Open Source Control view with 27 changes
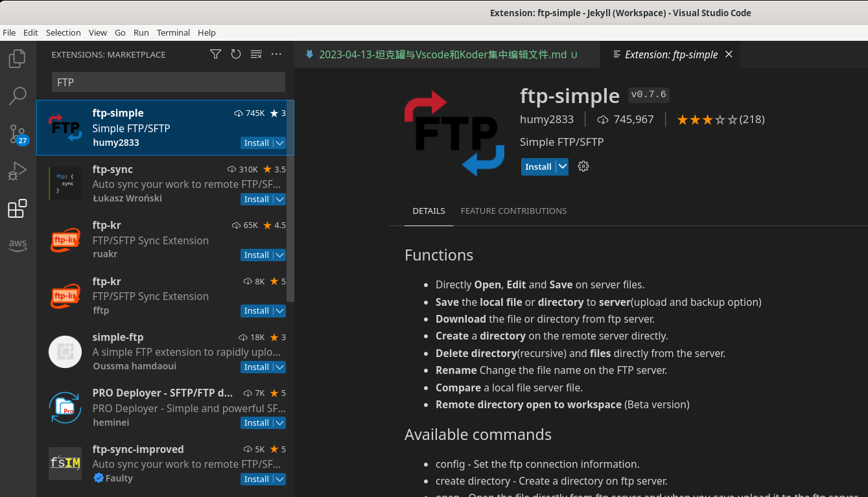Screen dimensions: 868x497 (18, 134)
